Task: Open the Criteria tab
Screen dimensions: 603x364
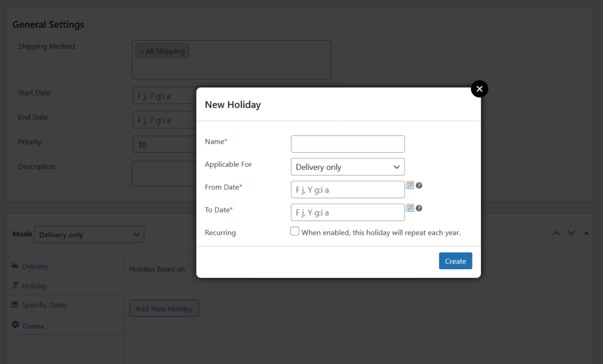Action: click(33, 326)
